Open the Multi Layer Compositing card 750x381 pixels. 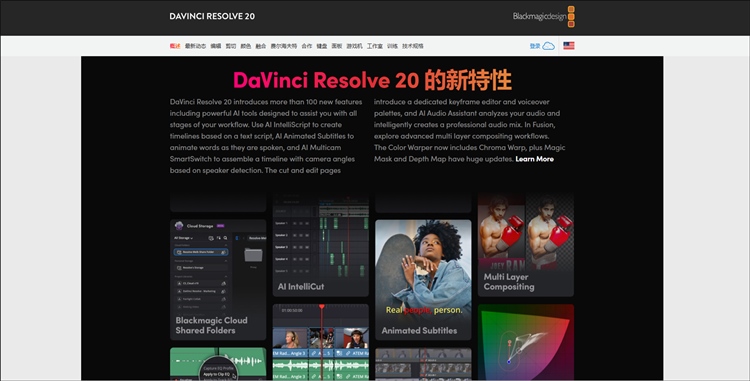[526, 245]
